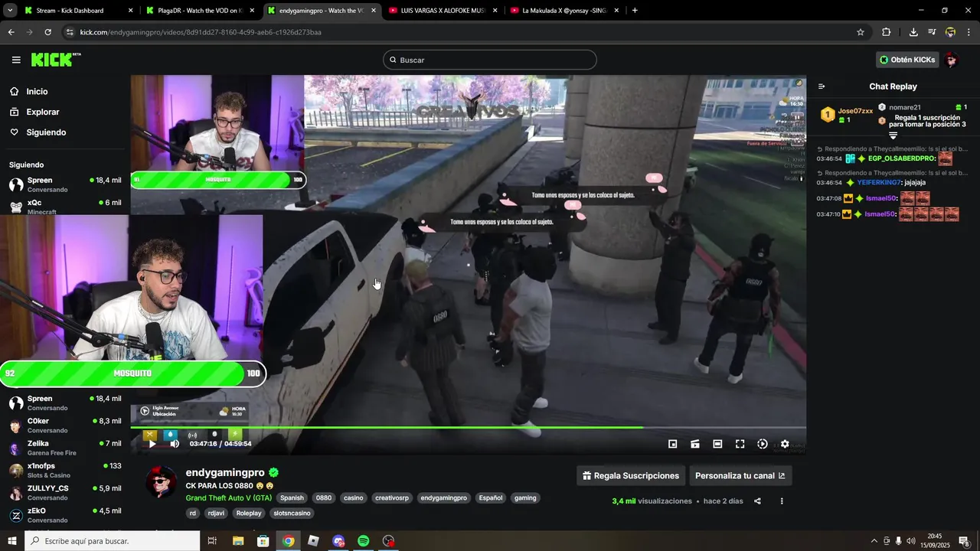Click EGP_OLSABERDPRO username in chat
Image resolution: width=980 pixels, height=551 pixels.
click(x=901, y=158)
